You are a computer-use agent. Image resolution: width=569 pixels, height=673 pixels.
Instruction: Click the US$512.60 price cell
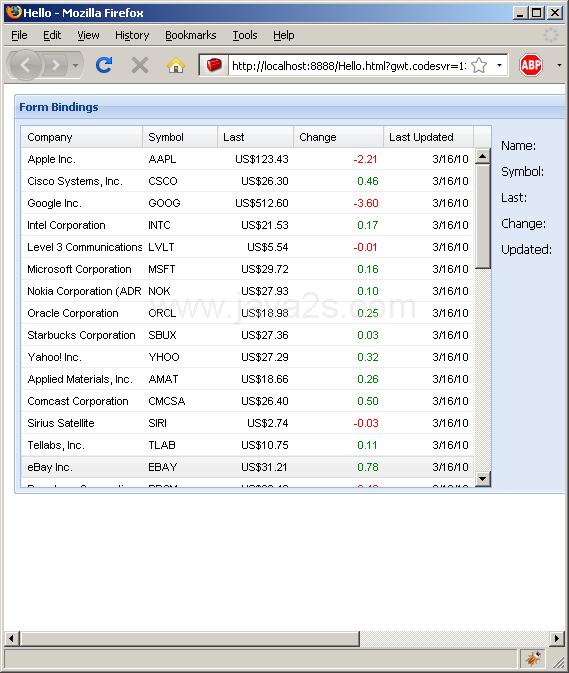(x=262, y=203)
